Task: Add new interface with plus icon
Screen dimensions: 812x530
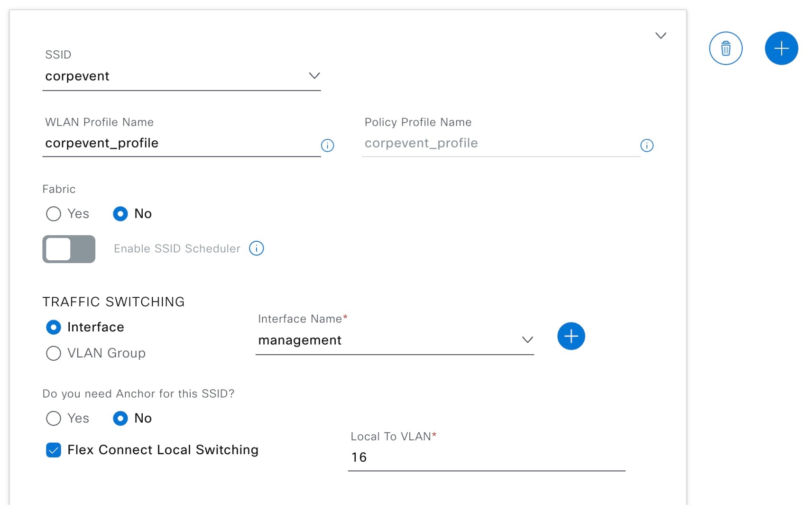Action: pos(571,337)
